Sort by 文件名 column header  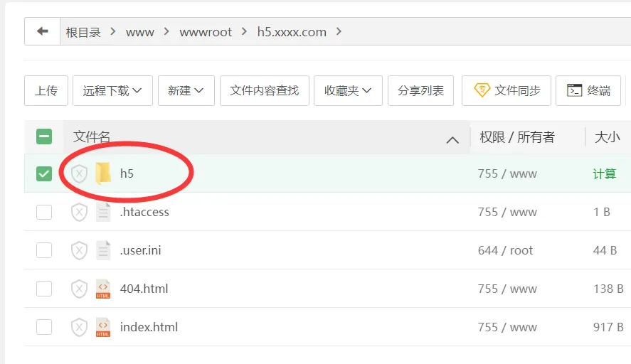[92, 136]
